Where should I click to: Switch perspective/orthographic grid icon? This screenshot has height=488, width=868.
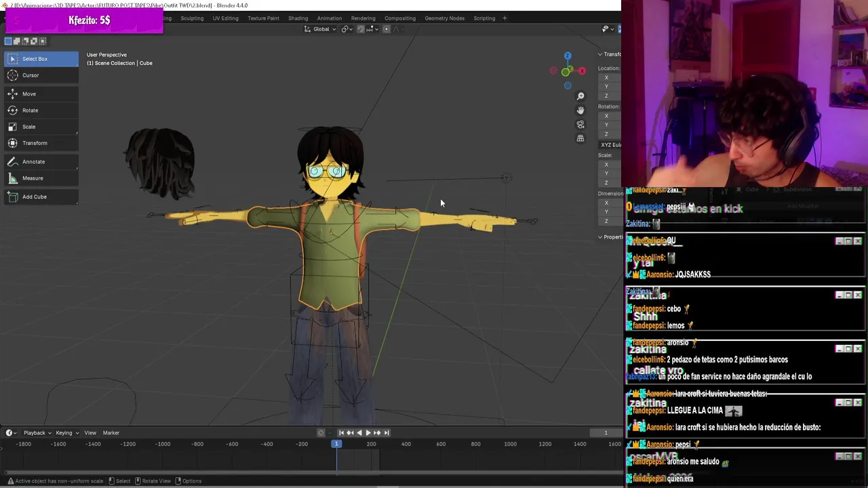(x=580, y=138)
